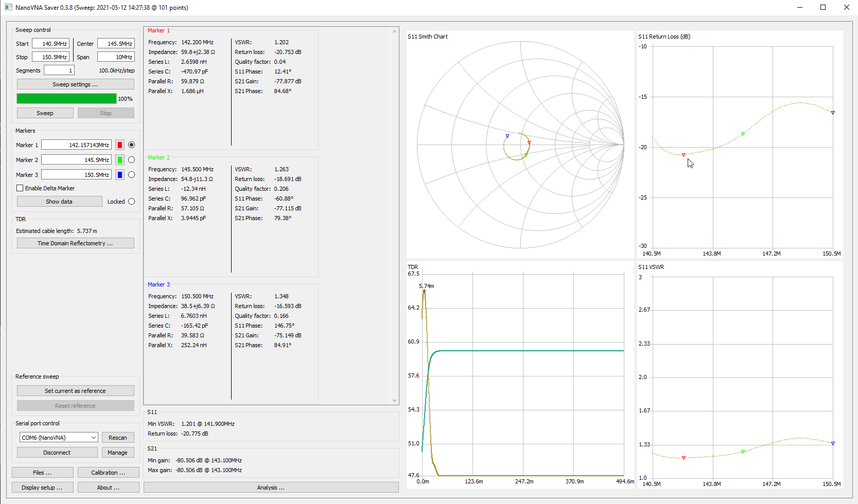
Task: Click the blue Marker 3 triangle on Return Loss chart
Action: pyautogui.click(x=833, y=113)
